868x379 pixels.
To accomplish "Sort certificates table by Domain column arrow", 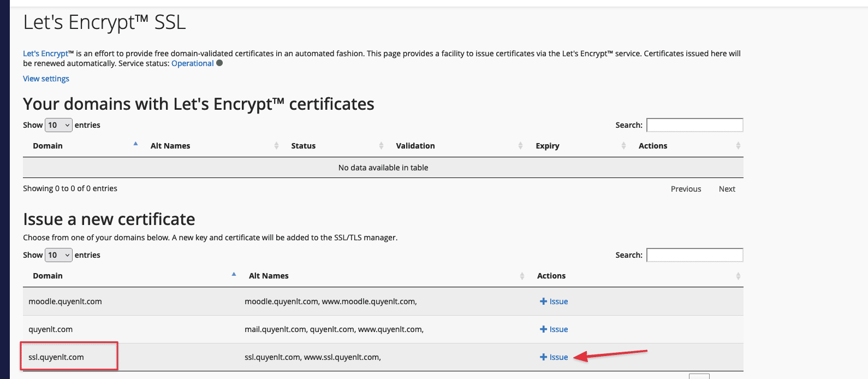I will coord(135,145).
